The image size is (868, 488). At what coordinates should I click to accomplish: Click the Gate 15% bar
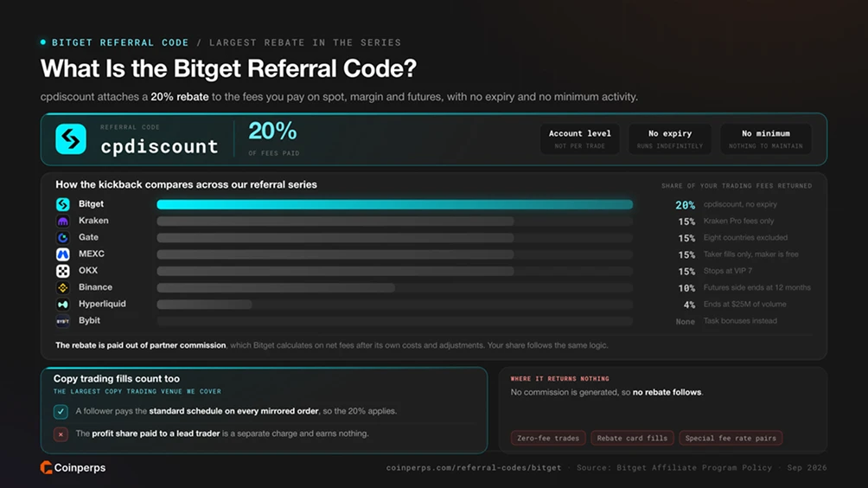(335, 238)
